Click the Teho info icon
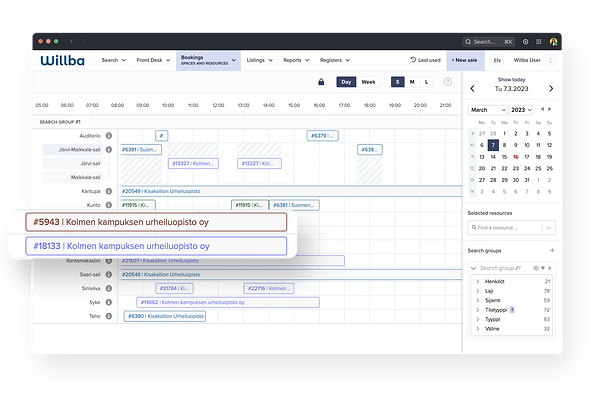Image resolution: width=600 pixels, height=414 pixels. coord(109,316)
